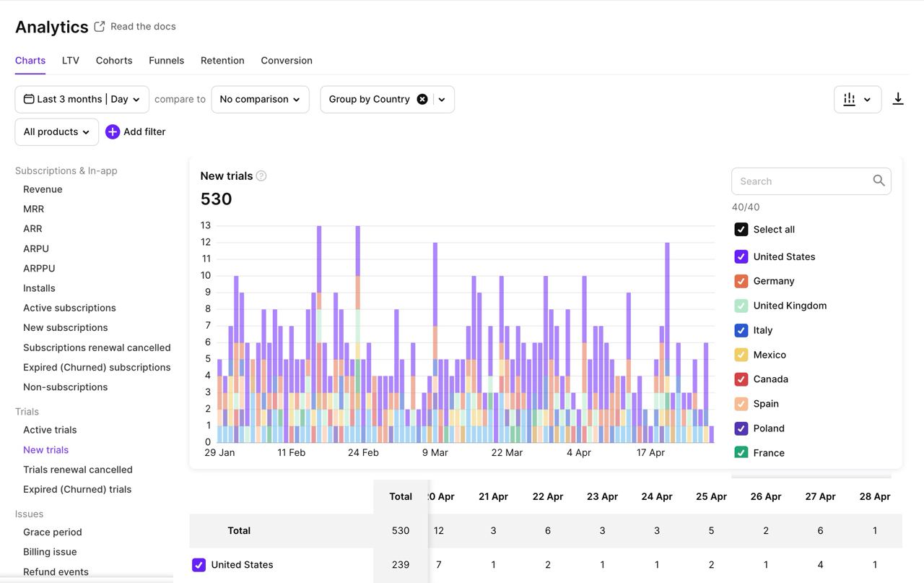Viewport: 924px width, 583px height.
Task: Expand the All products filter dropdown
Action: tap(56, 131)
